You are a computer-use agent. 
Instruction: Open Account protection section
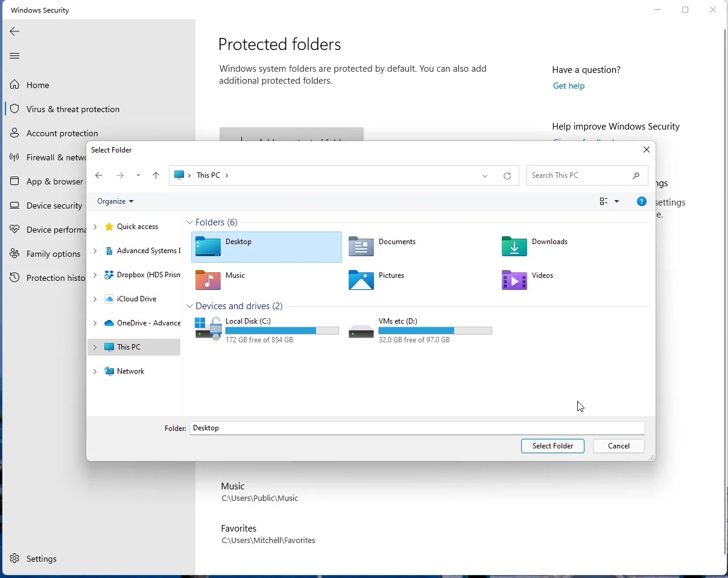coord(62,133)
